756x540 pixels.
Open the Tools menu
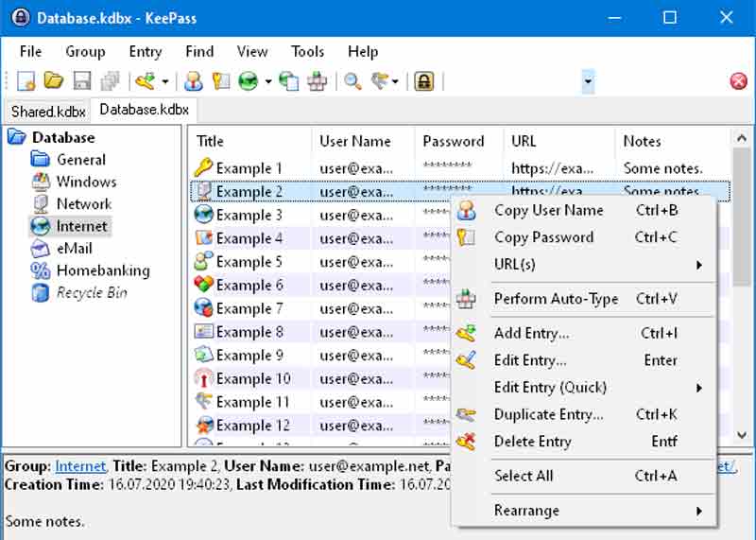pyautogui.click(x=307, y=52)
